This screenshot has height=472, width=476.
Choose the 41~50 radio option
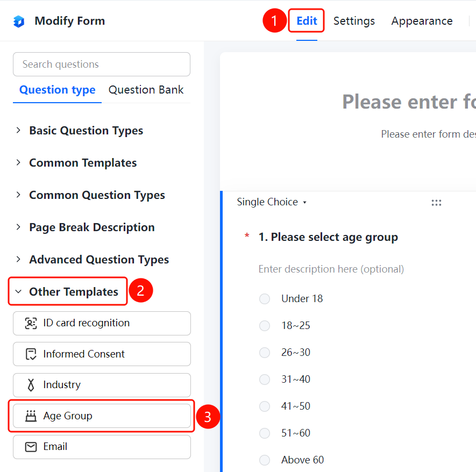tap(265, 406)
